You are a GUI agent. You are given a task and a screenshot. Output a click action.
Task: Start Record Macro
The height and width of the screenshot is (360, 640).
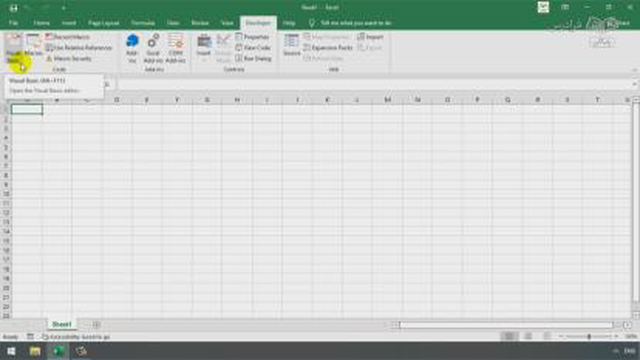67,37
